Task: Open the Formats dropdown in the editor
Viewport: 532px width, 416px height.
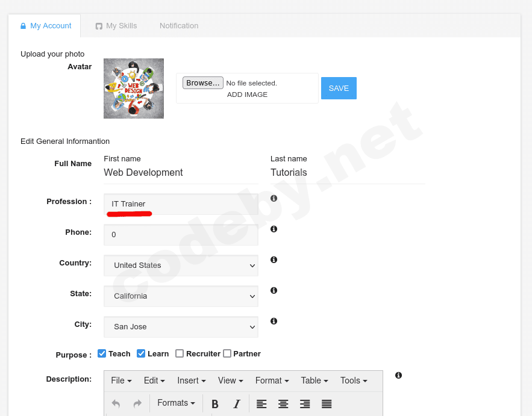Action: pos(175,403)
